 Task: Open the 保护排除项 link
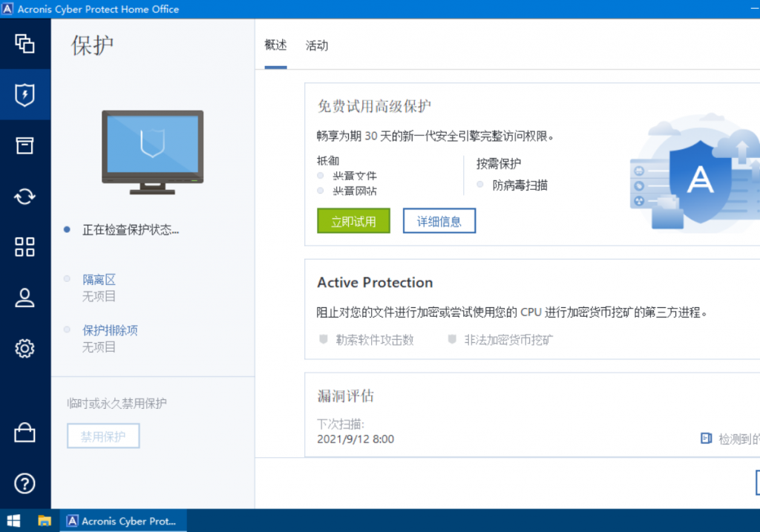[x=110, y=330]
